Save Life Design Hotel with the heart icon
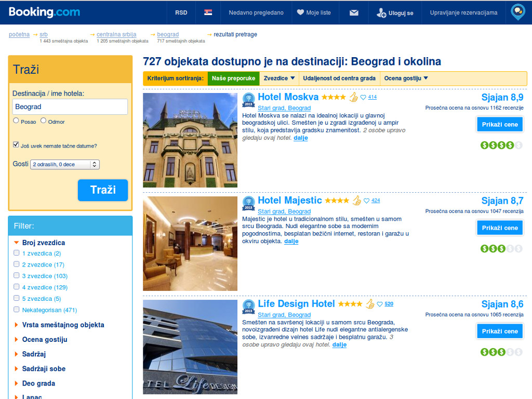The height and width of the screenshot is (399, 532). point(380,304)
